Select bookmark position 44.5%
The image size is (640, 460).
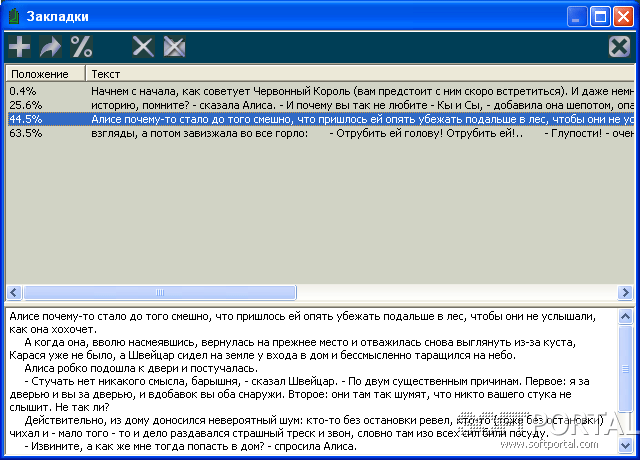point(26,119)
